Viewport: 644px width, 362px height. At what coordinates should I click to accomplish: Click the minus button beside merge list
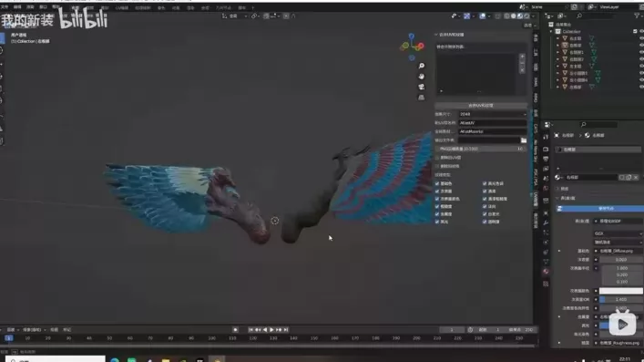(522, 63)
